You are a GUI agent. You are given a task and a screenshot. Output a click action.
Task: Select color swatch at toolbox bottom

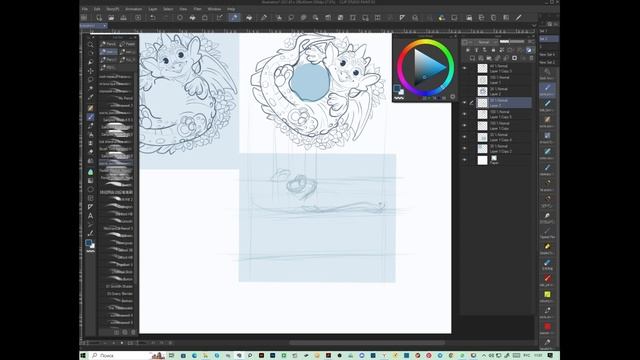point(88,243)
